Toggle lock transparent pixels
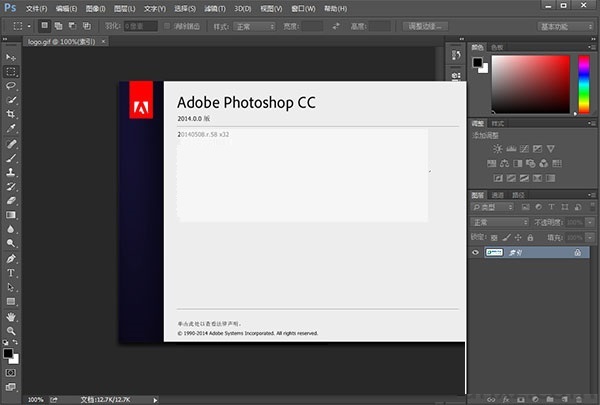The height and width of the screenshot is (405, 600). click(x=494, y=238)
